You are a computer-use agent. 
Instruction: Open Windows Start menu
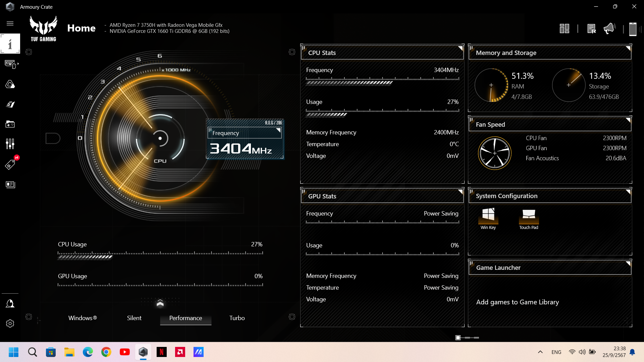pyautogui.click(x=14, y=352)
